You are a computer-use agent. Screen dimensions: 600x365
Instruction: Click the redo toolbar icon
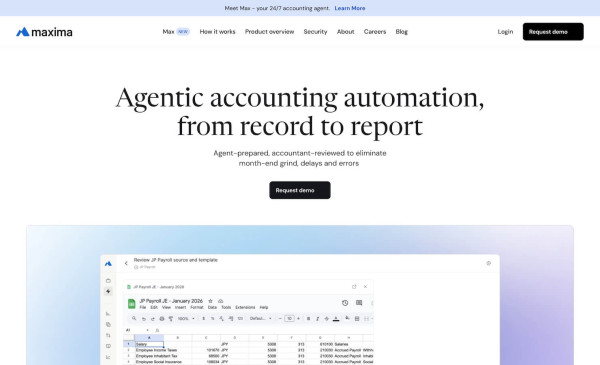[x=153, y=319]
